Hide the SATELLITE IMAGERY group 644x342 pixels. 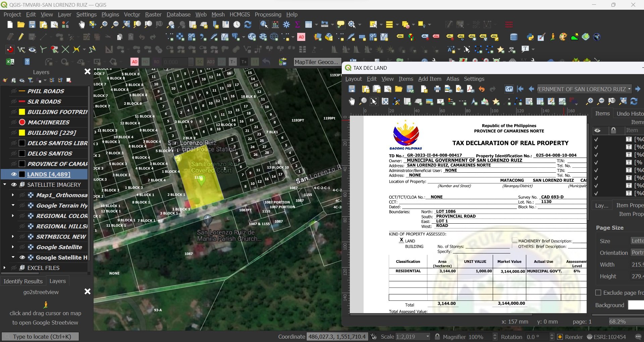[x=14, y=185]
